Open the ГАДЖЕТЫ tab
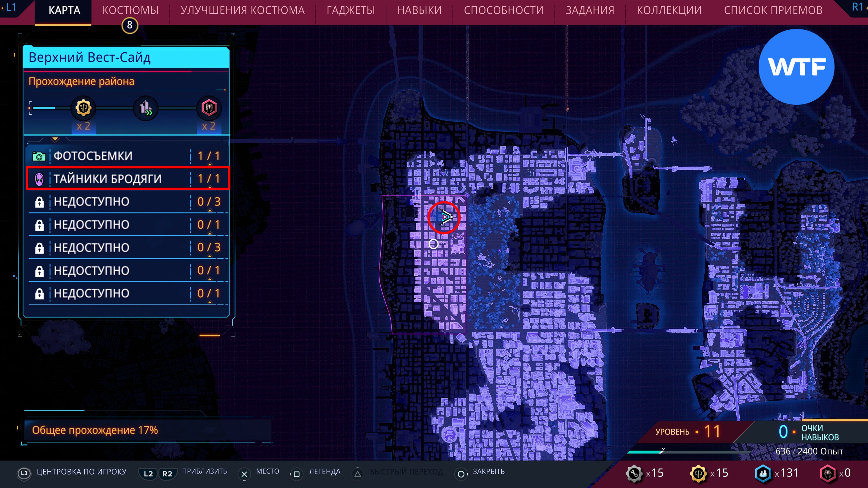Viewport: 868px width, 488px height. (x=350, y=10)
